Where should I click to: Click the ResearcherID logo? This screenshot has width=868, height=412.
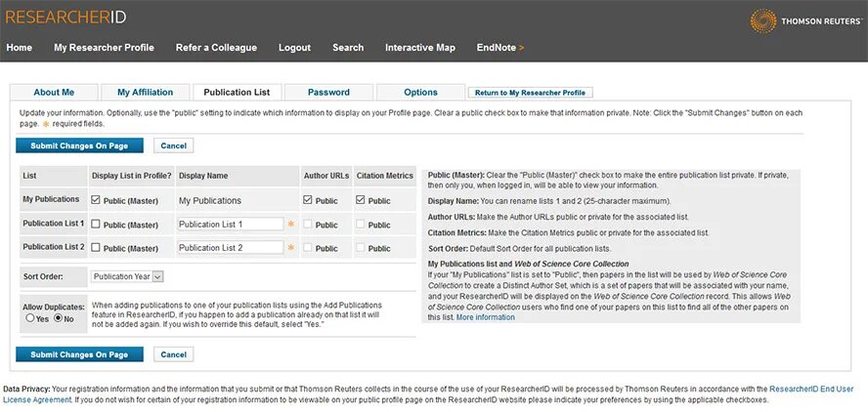tap(65, 17)
